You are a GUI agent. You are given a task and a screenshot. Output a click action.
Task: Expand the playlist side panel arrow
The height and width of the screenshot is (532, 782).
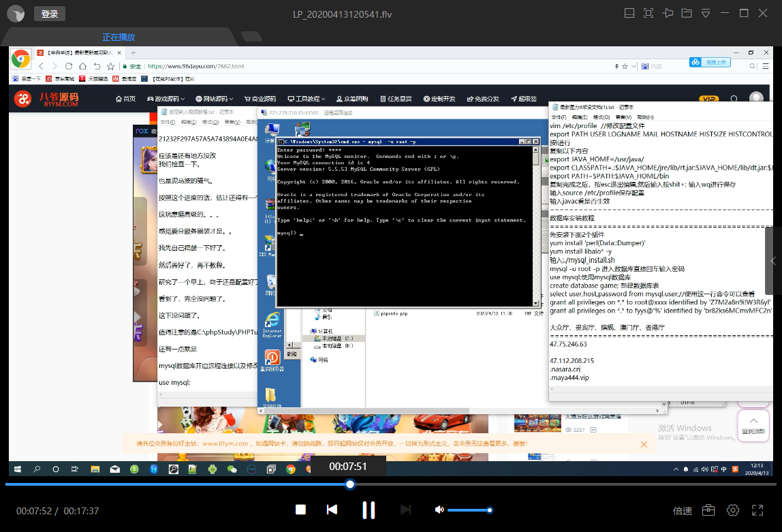(x=774, y=261)
